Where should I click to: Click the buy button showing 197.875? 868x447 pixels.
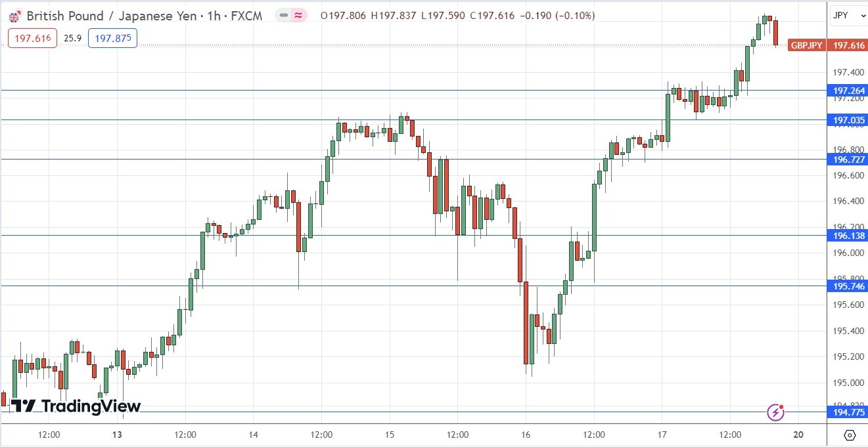coord(112,38)
